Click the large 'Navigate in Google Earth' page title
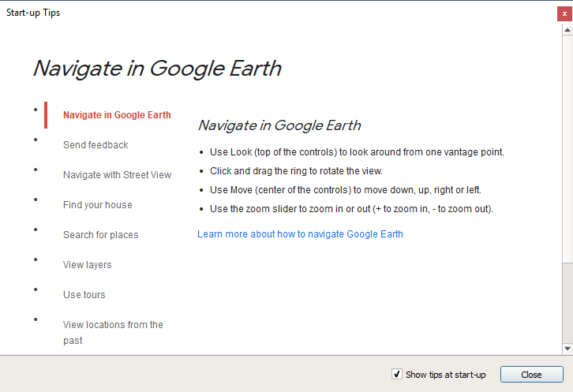Viewport: 573px width, 392px height. coord(157,69)
